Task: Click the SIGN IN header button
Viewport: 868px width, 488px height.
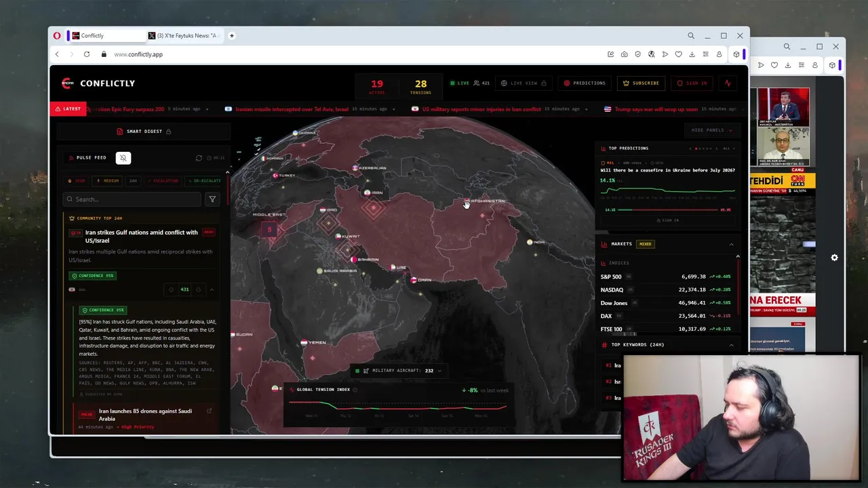Action: 692,83
